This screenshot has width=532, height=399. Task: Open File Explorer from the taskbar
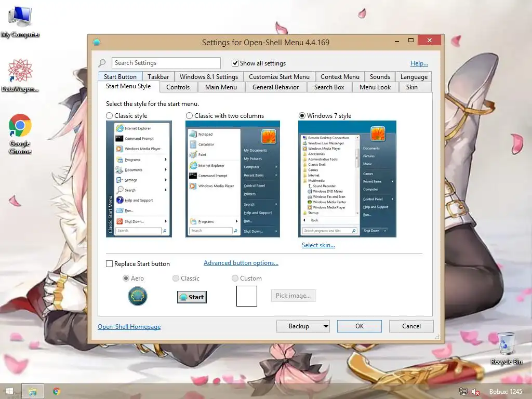[33, 391]
